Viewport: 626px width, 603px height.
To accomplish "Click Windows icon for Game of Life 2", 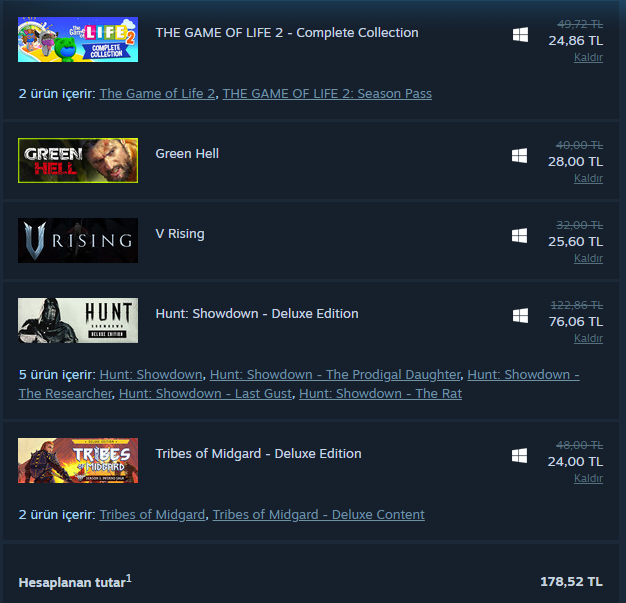I will [520, 35].
